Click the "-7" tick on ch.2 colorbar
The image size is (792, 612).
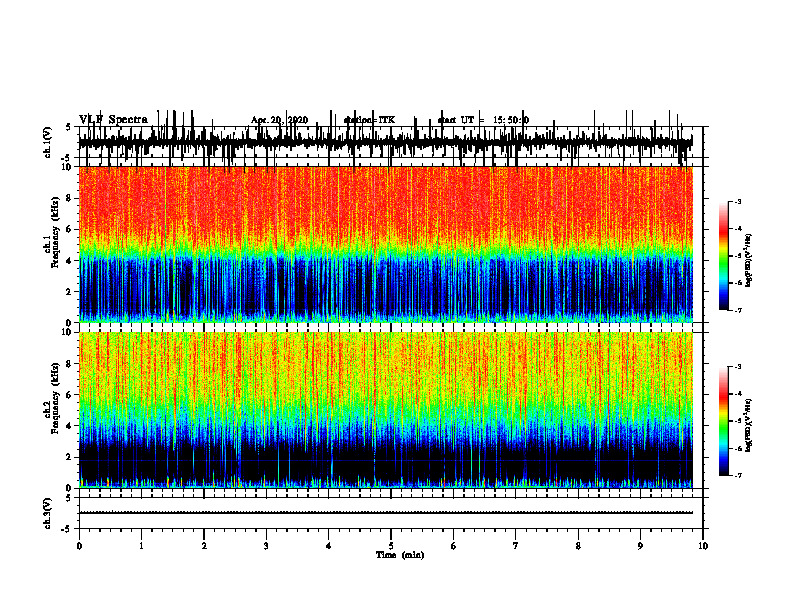tap(737, 475)
